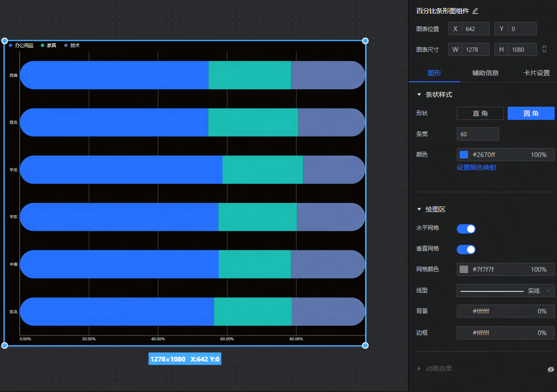Open the 卡片设置 tab
The width and height of the screenshot is (557, 392).
point(536,73)
